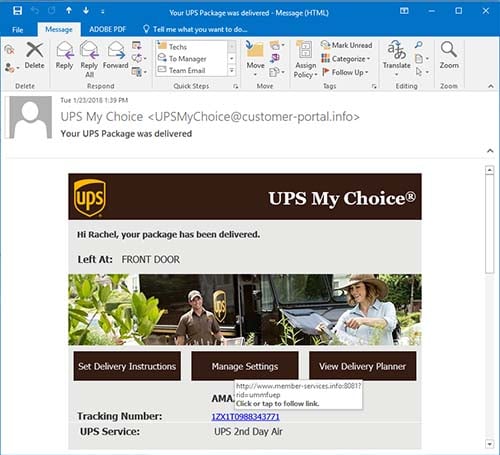
Task: Open the File tab
Action: click(17, 30)
